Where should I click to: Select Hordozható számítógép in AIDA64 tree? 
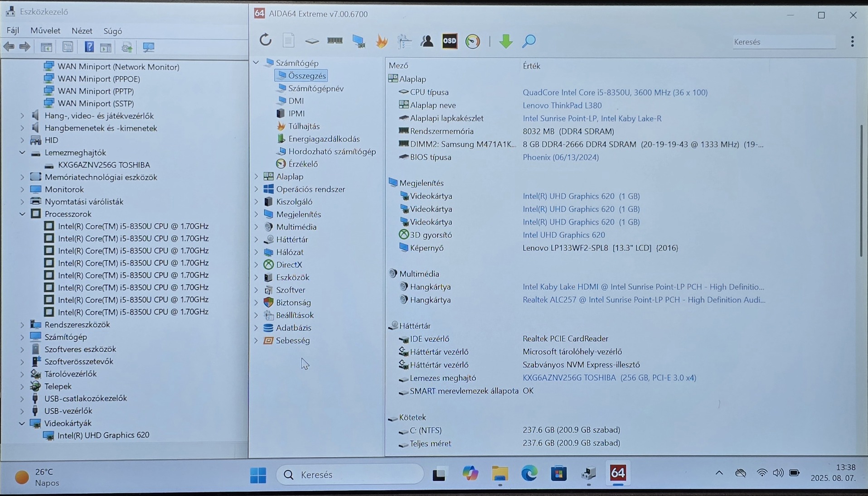coord(326,152)
